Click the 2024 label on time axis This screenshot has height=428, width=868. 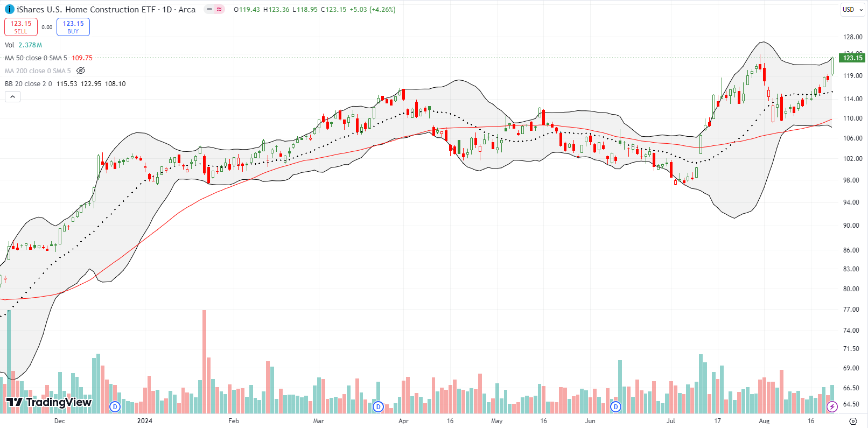[x=144, y=421]
